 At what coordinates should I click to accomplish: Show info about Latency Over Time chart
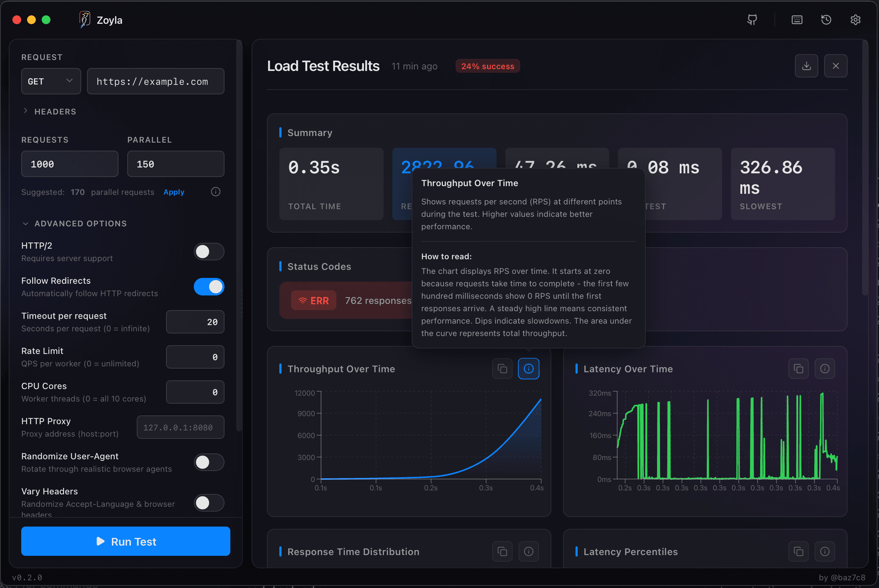click(825, 369)
